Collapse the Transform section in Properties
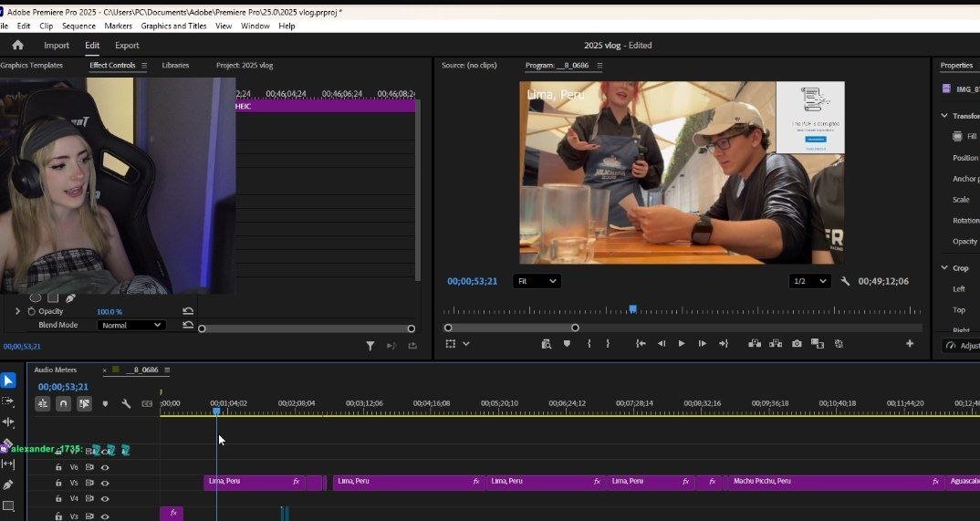Image resolution: width=980 pixels, height=521 pixels. (944, 116)
